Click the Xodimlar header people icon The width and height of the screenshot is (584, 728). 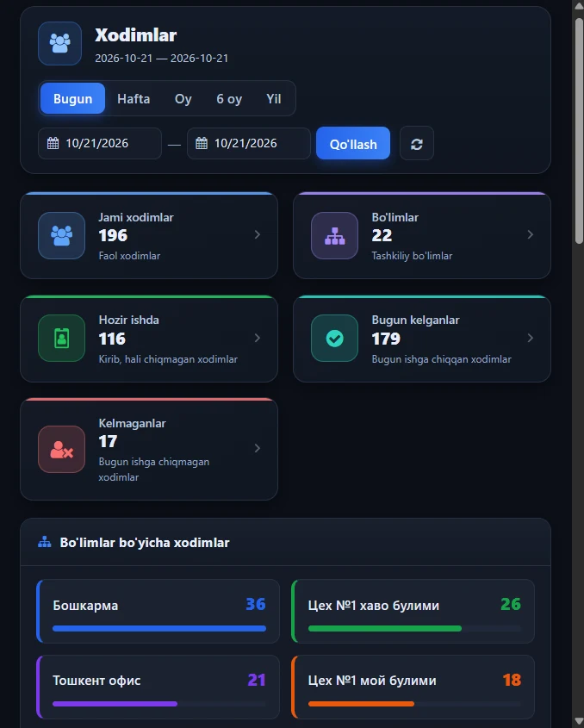(x=60, y=43)
